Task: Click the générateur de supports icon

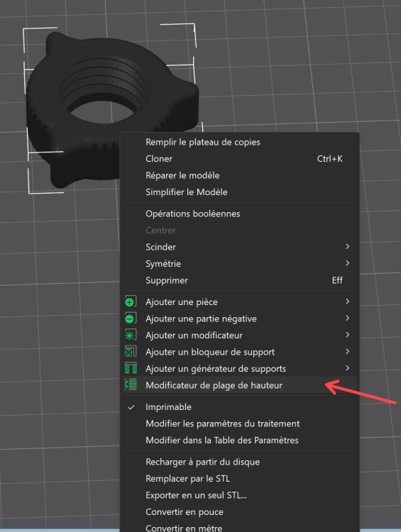Action: coord(131,368)
